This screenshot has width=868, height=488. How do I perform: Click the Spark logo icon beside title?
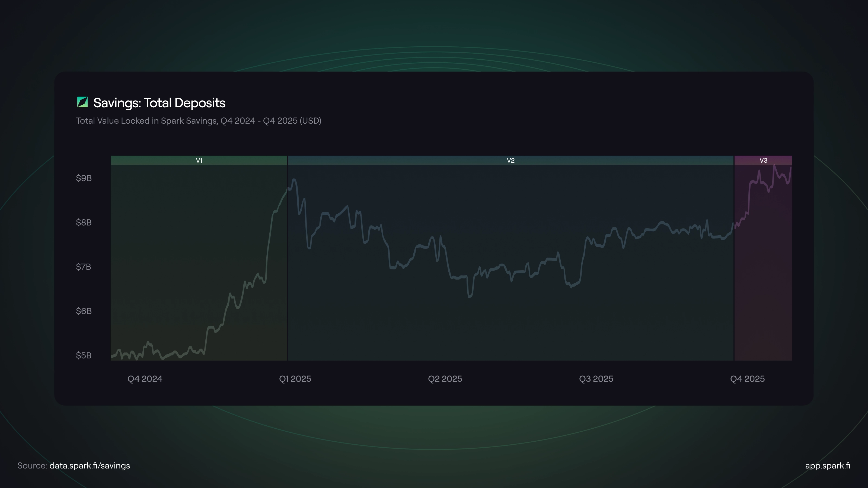(x=82, y=102)
